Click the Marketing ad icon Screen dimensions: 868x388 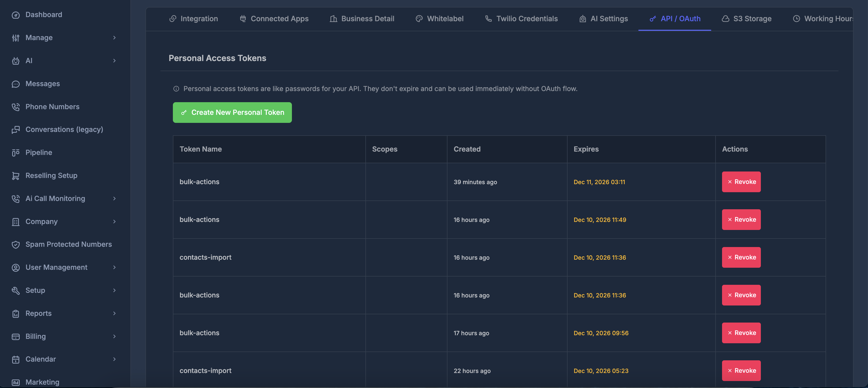(x=16, y=382)
